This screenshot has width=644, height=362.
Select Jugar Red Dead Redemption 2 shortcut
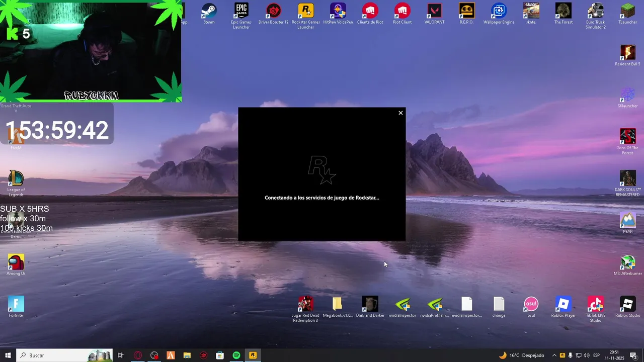tap(305, 309)
